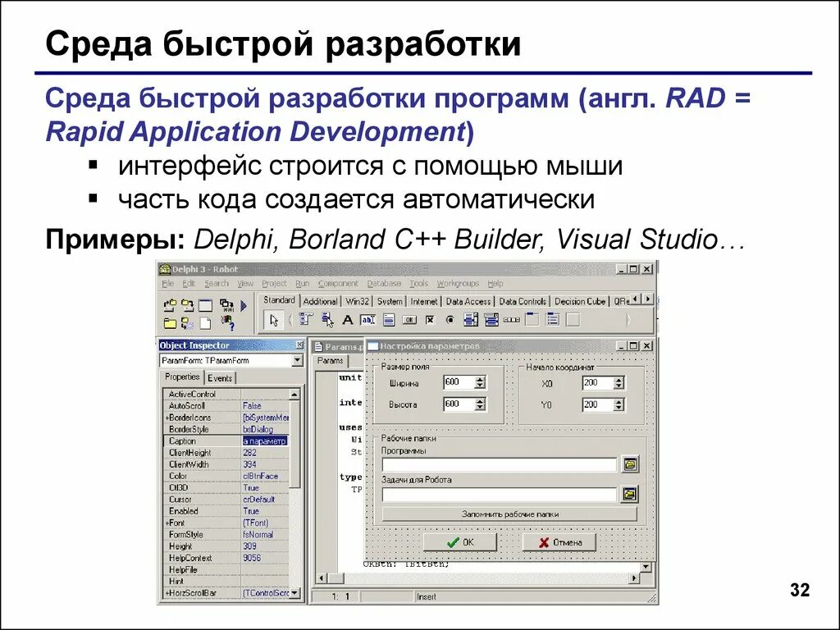
Task: Click folder browse button beside Программы field
Action: coord(630,464)
